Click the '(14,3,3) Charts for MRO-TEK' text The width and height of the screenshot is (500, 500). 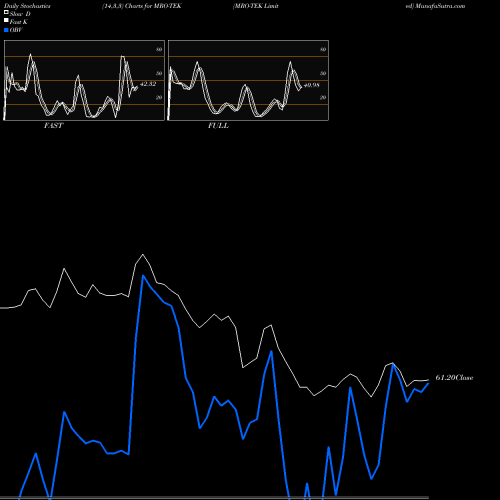(142, 6)
